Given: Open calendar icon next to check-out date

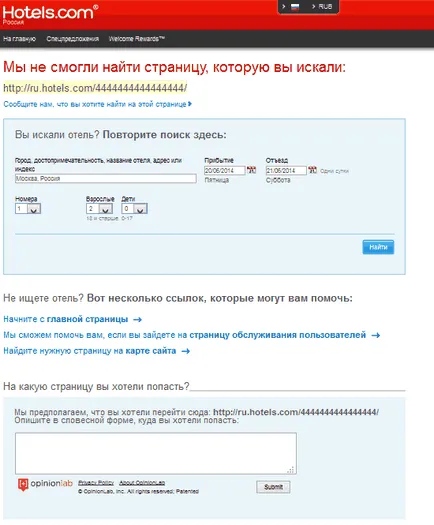Looking at the screenshot, I should click(312, 170).
